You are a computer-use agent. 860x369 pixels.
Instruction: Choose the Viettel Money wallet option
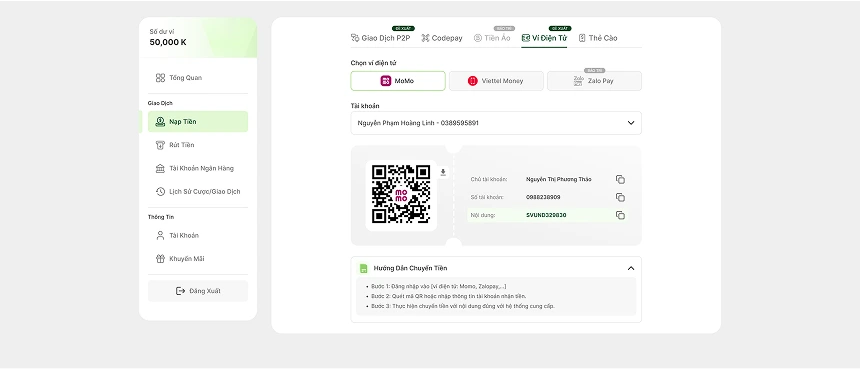(496, 81)
